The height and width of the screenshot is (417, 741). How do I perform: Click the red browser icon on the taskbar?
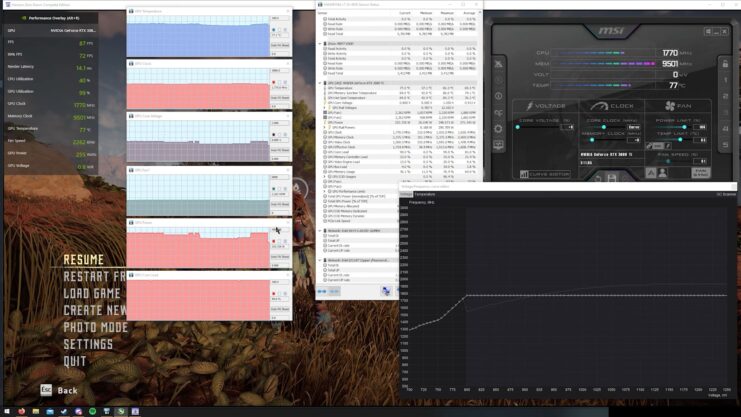pyautogui.click(x=21, y=411)
